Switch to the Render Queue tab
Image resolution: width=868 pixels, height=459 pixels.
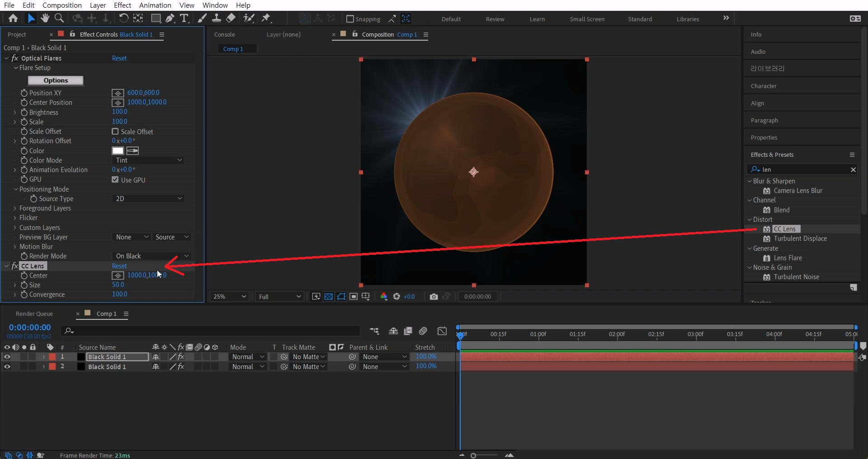[34, 314]
